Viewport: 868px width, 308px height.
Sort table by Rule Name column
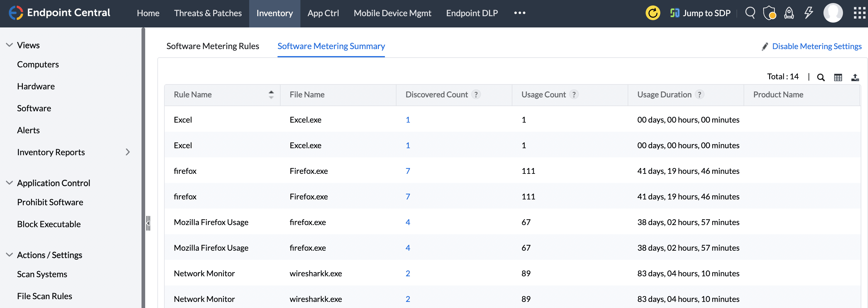pyautogui.click(x=271, y=95)
